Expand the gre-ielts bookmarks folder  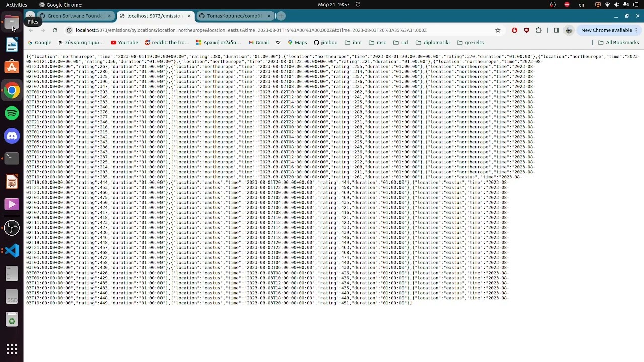click(470, 43)
